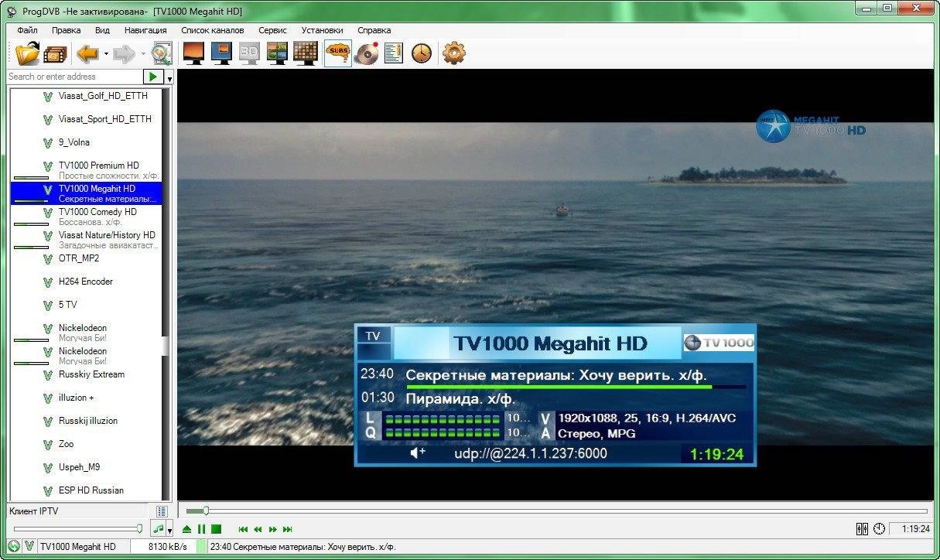Open the Вид menu

[102, 30]
